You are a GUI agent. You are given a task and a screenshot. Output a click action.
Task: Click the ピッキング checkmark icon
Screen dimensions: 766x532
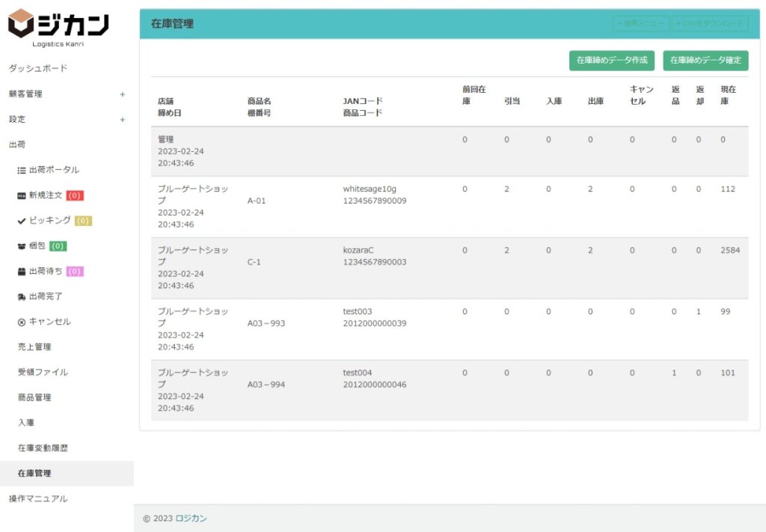click(22, 221)
